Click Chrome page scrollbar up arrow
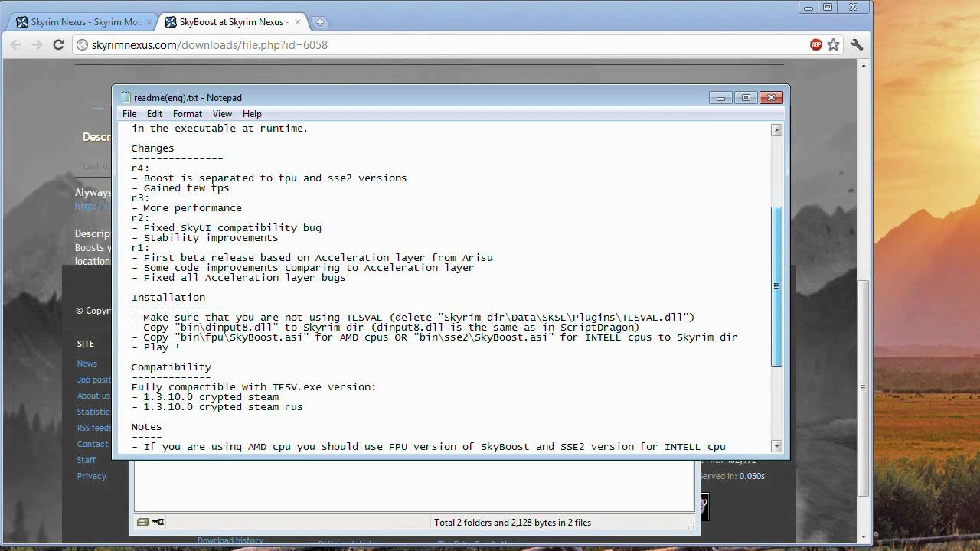The width and height of the screenshot is (980, 551). 864,67
